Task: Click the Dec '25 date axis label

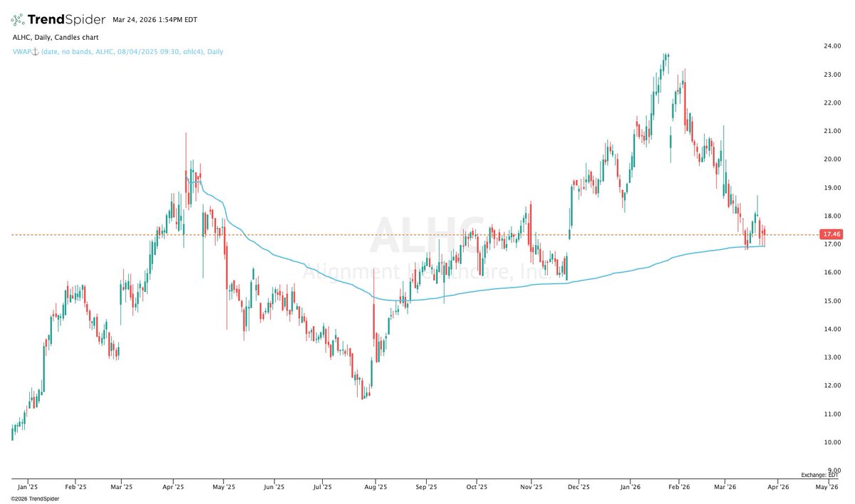Action: point(579,487)
